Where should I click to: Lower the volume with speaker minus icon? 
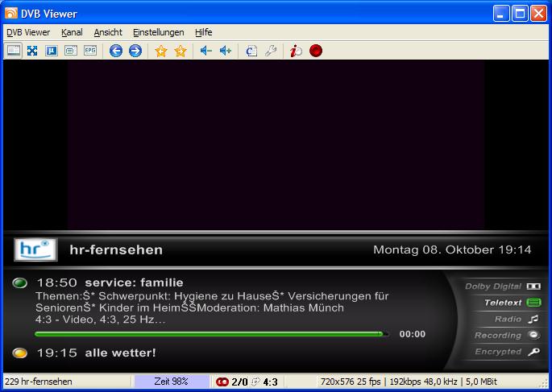[x=205, y=51]
